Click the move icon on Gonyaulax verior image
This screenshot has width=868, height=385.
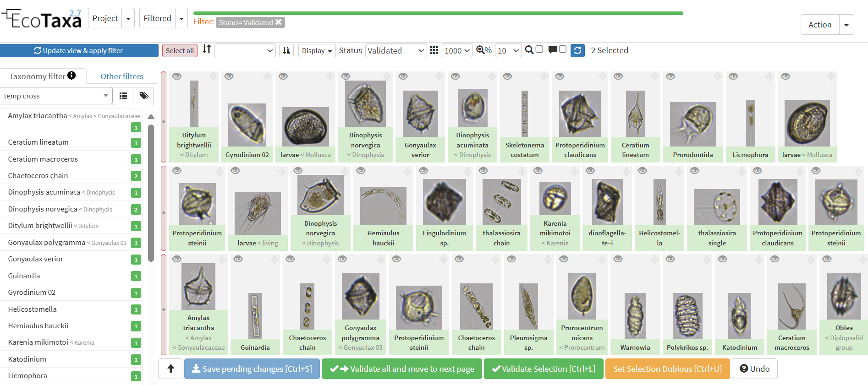(439, 77)
